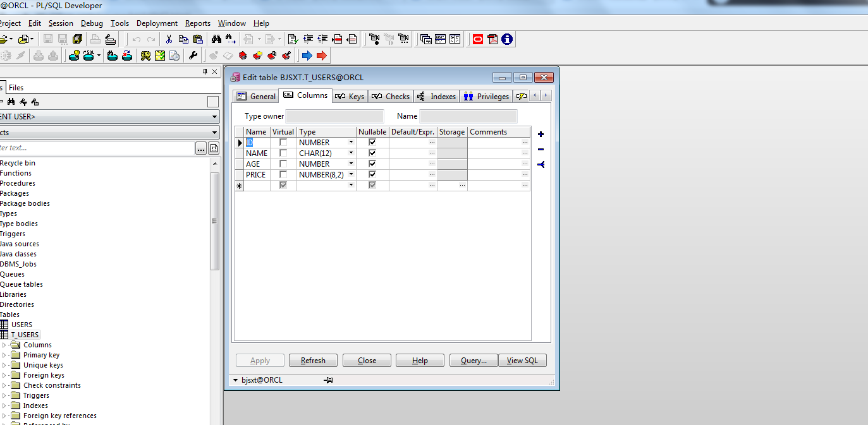Switch to the Indexes tab
The height and width of the screenshot is (425, 868).
(x=437, y=96)
